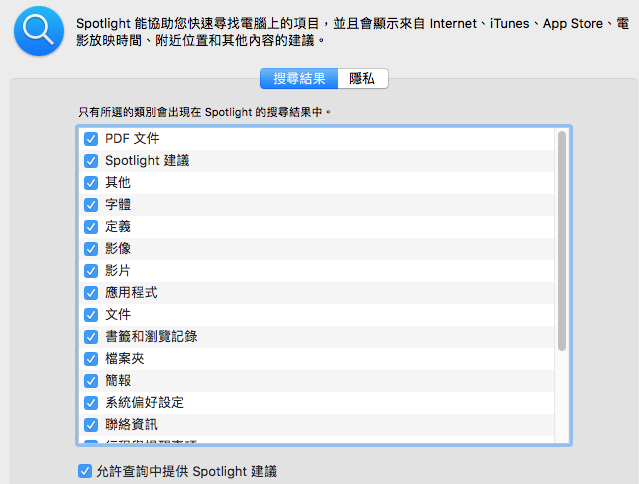
Task: Uncheck the 檔案夾 checkbox
Action: click(x=91, y=359)
